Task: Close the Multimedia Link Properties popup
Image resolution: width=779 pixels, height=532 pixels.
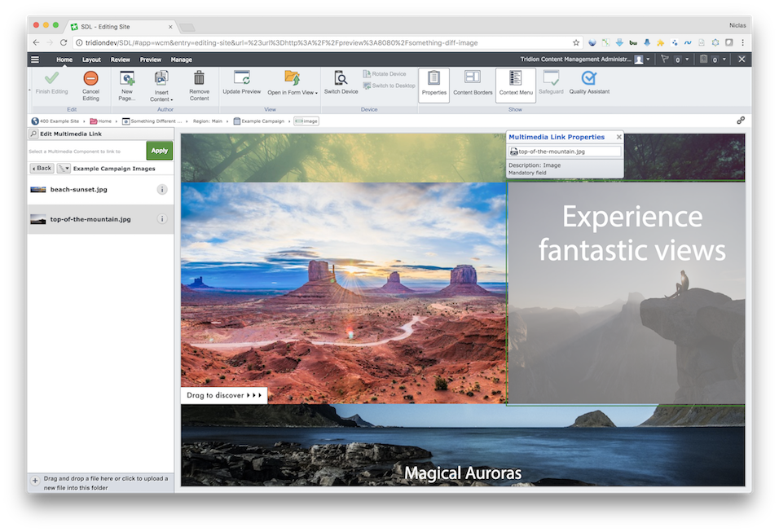Action: [x=618, y=137]
